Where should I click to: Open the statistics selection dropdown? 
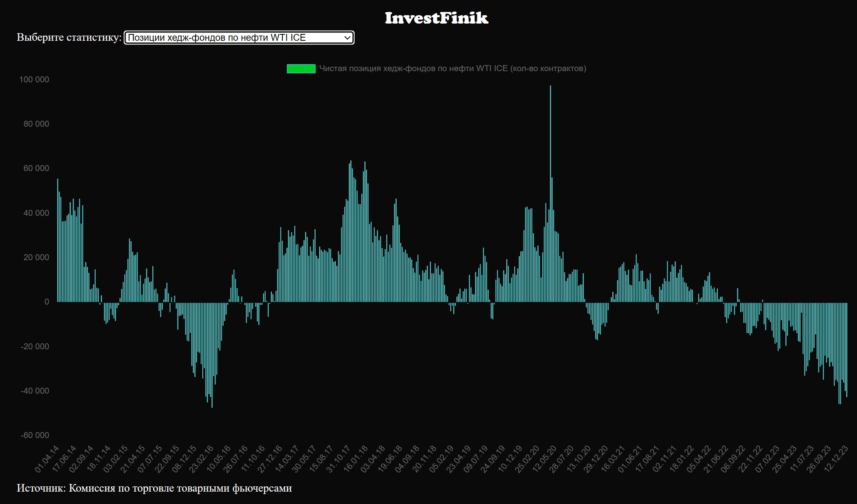239,38
